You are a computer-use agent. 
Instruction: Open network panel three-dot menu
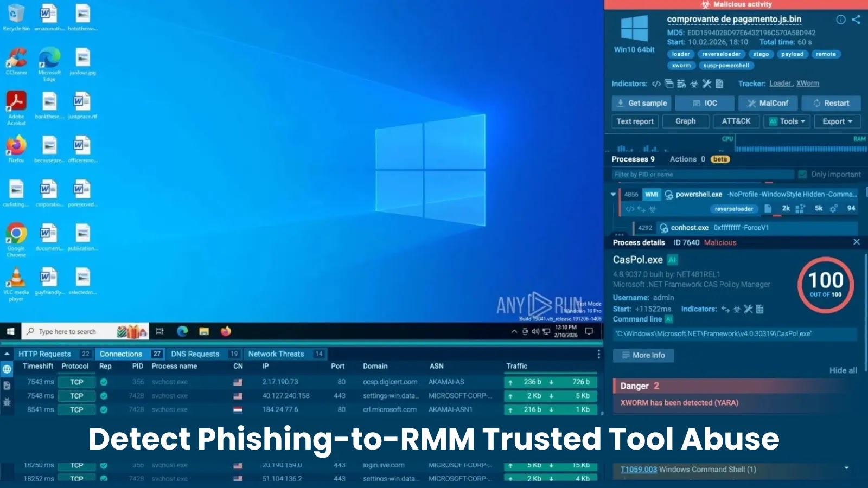[x=598, y=354]
